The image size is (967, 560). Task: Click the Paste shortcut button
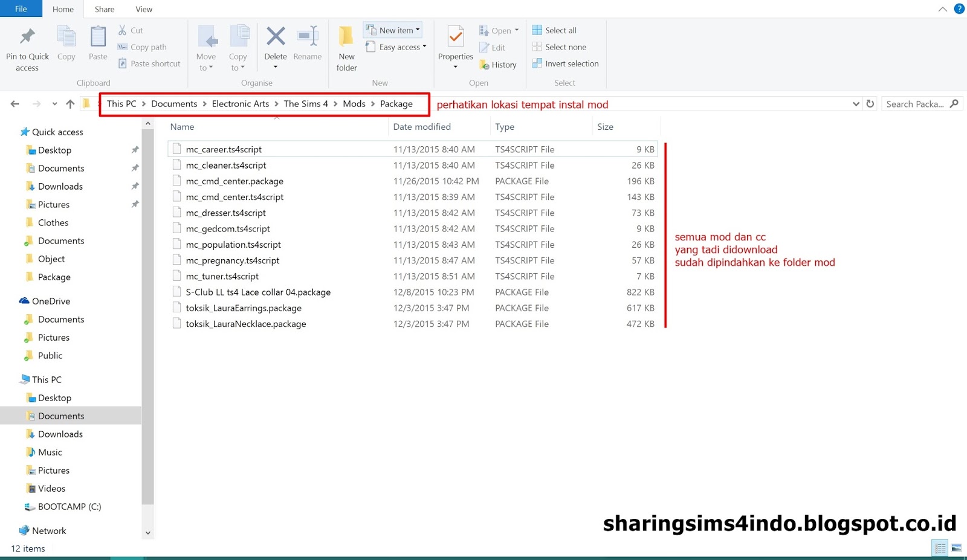tap(149, 63)
